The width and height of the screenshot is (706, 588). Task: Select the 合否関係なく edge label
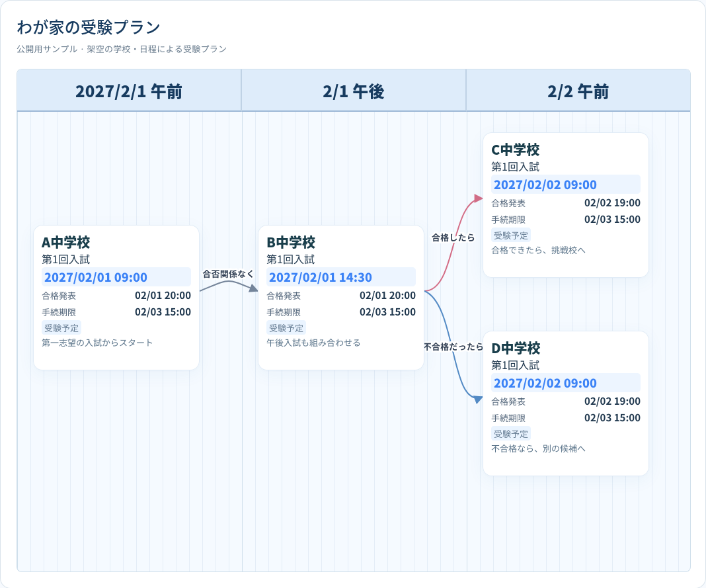pyautogui.click(x=228, y=274)
